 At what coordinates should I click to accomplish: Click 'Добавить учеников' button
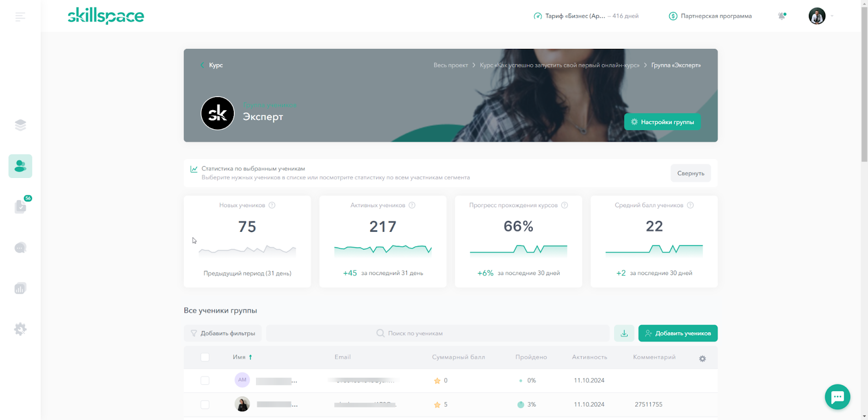pos(678,333)
